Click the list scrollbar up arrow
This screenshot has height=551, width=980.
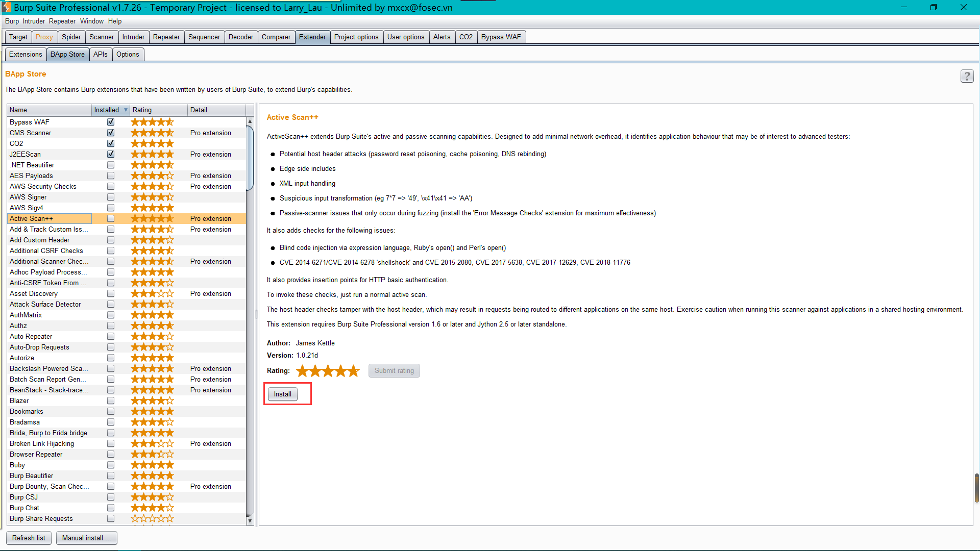250,121
